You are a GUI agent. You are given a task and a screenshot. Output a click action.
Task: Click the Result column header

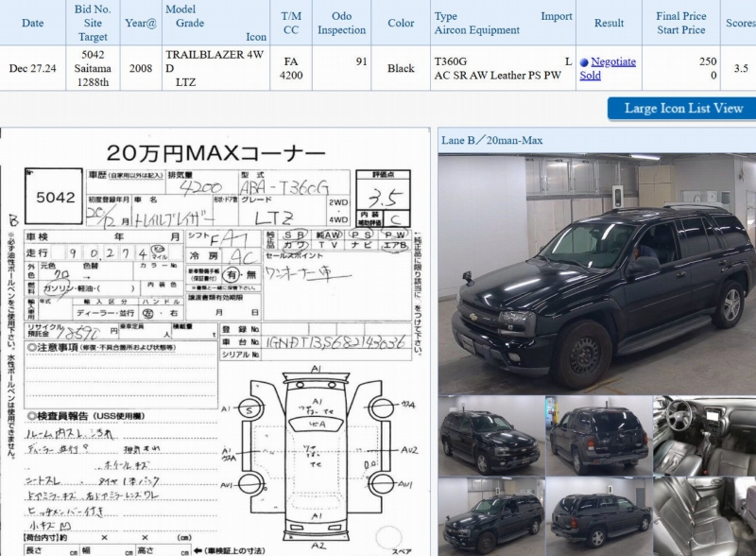click(x=609, y=23)
